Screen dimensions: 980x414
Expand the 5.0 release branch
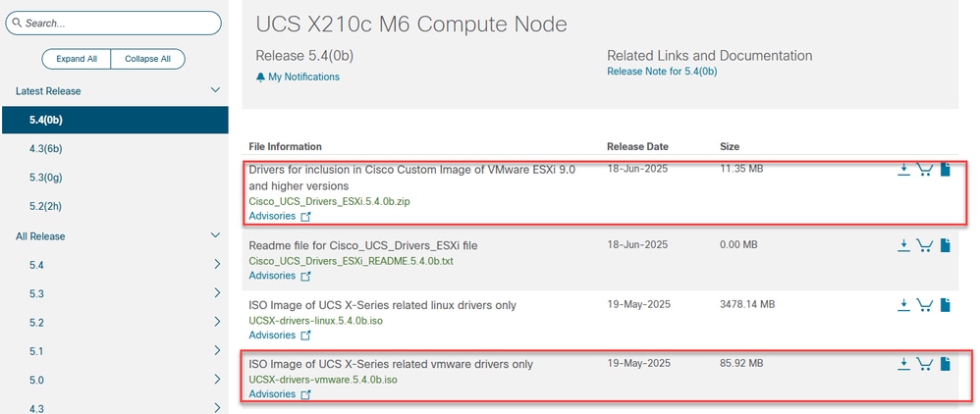217,380
